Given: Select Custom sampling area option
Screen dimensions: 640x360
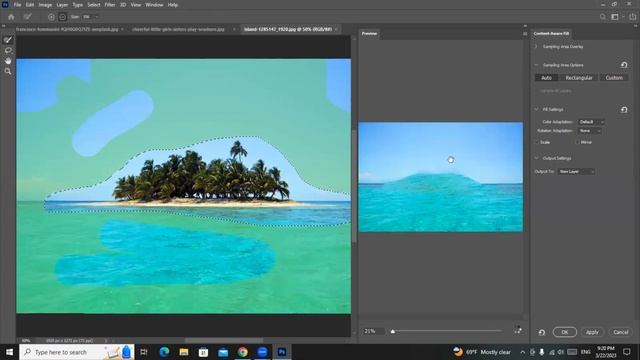Looking at the screenshot, I should coord(614,78).
